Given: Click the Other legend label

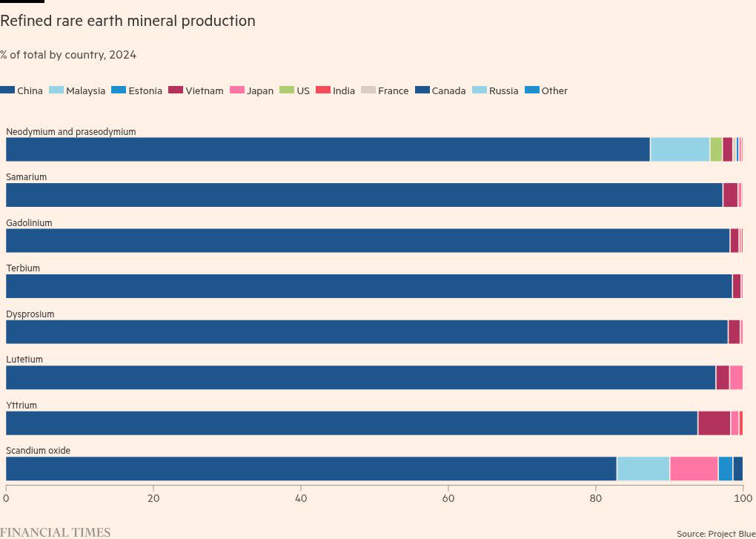Looking at the screenshot, I should click(554, 90).
